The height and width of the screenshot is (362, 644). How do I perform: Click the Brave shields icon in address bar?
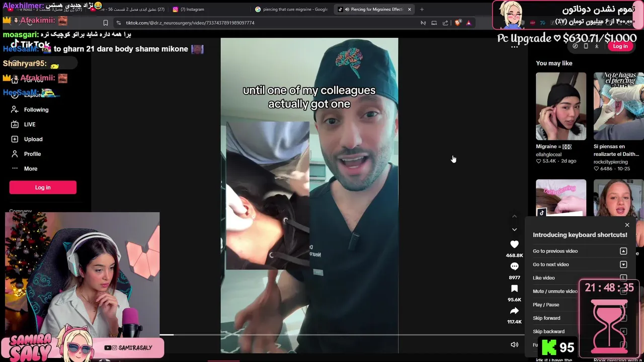point(457,23)
